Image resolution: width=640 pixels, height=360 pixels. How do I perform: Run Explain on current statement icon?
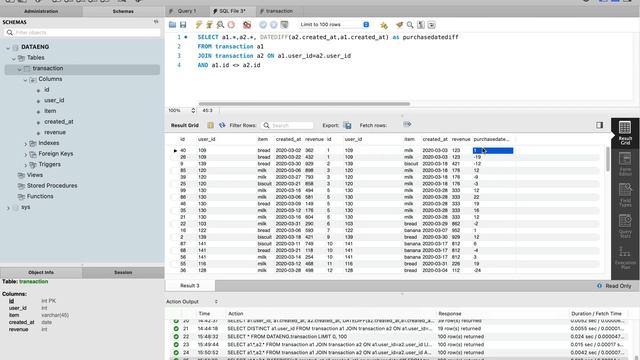pos(220,25)
